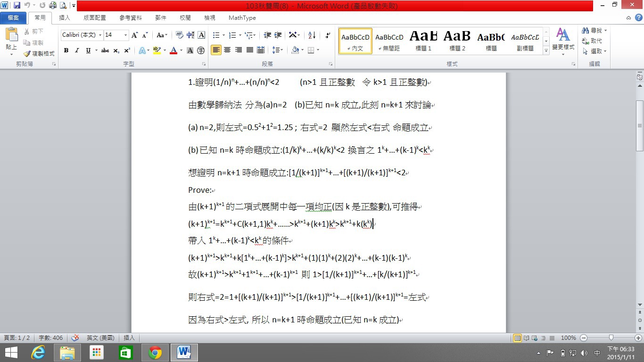The height and width of the screenshot is (362, 644).
Task: Toggle Bold formatting
Action: 66,50
